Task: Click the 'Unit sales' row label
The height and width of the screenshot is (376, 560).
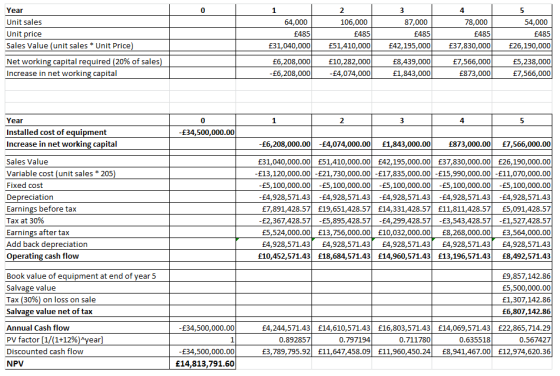Action: pos(24,22)
